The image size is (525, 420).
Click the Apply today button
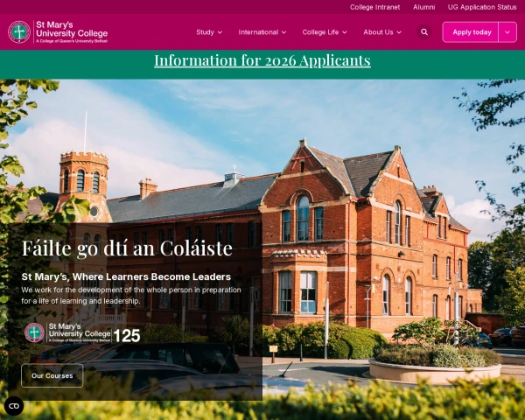click(x=471, y=32)
